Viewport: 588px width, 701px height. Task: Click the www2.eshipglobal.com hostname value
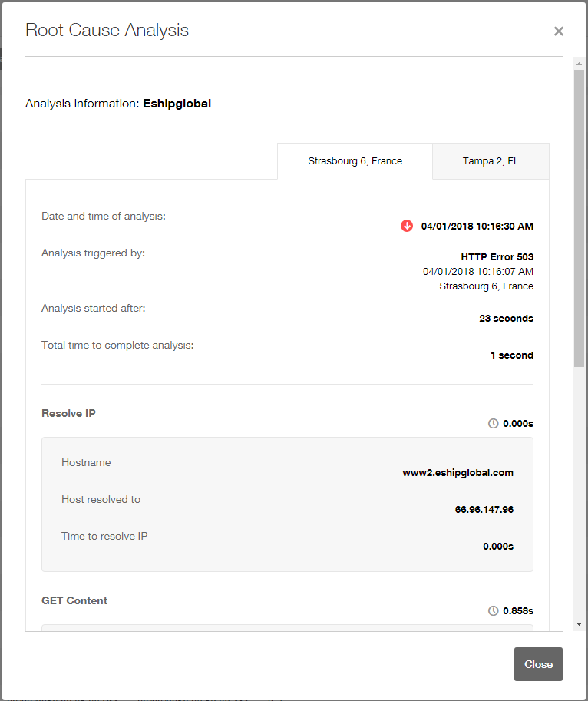(x=458, y=473)
